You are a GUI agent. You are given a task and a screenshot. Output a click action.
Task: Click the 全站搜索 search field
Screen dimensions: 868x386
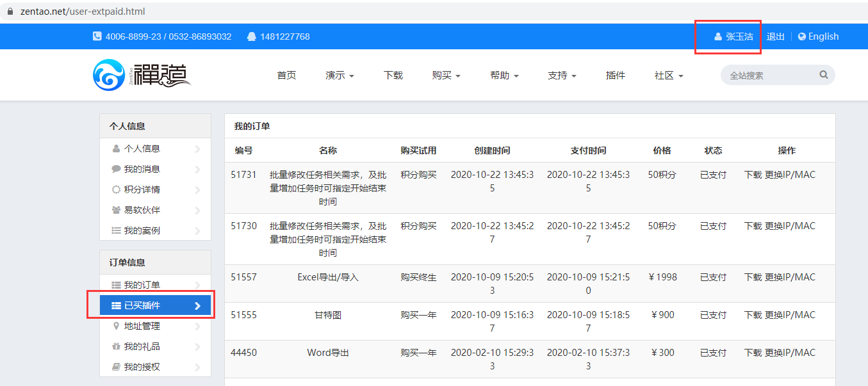point(769,76)
